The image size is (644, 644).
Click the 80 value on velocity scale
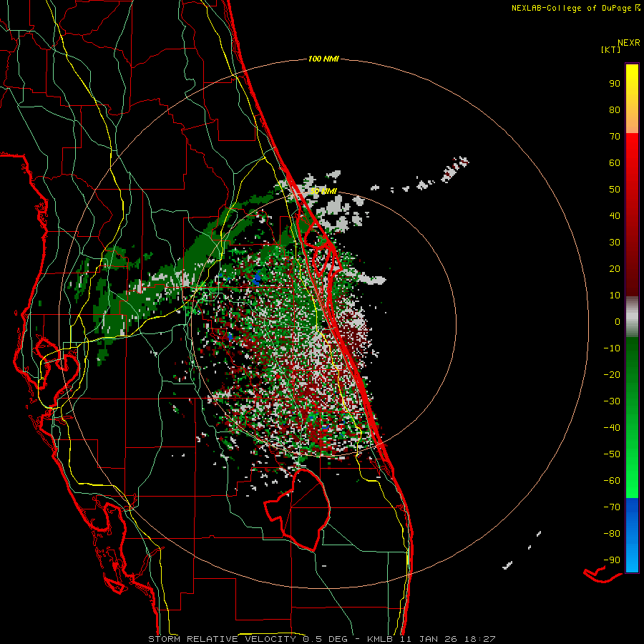pyautogui.click(x=615, y=109)
